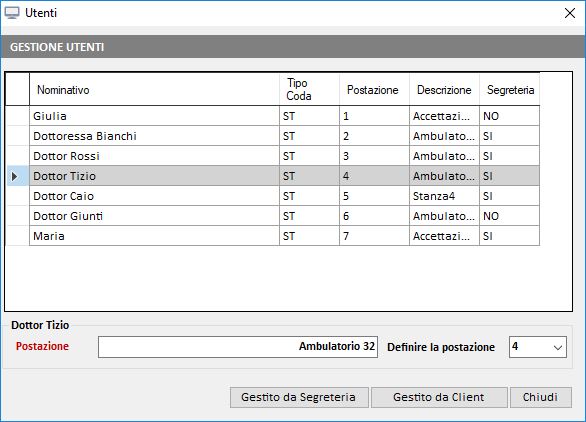Select the Dottor Caio row
The height and width of the screenshot is (422, 586).
[284, 196]
